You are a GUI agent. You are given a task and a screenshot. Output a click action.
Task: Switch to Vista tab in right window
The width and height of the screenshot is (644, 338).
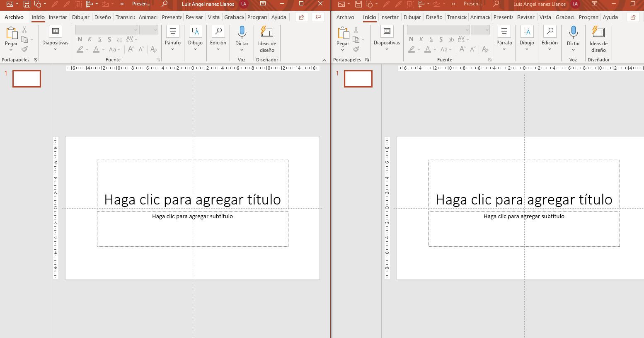(x=545, y=17)
